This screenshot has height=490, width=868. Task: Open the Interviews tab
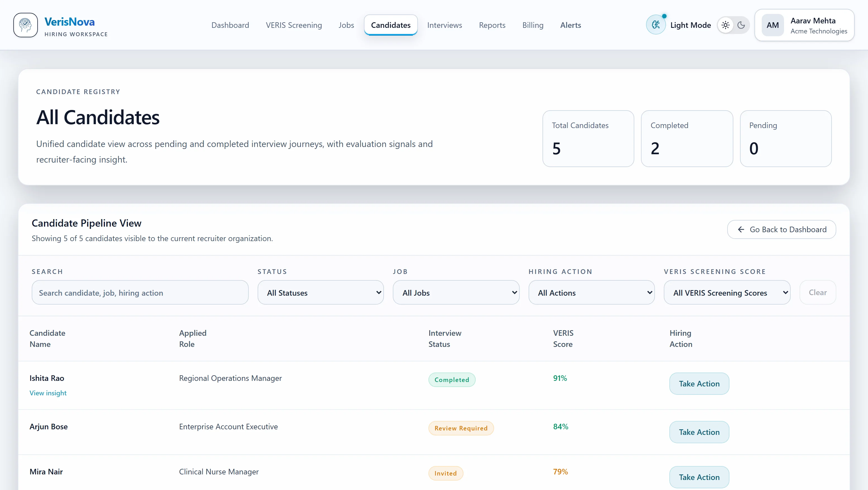click(445, 25)
